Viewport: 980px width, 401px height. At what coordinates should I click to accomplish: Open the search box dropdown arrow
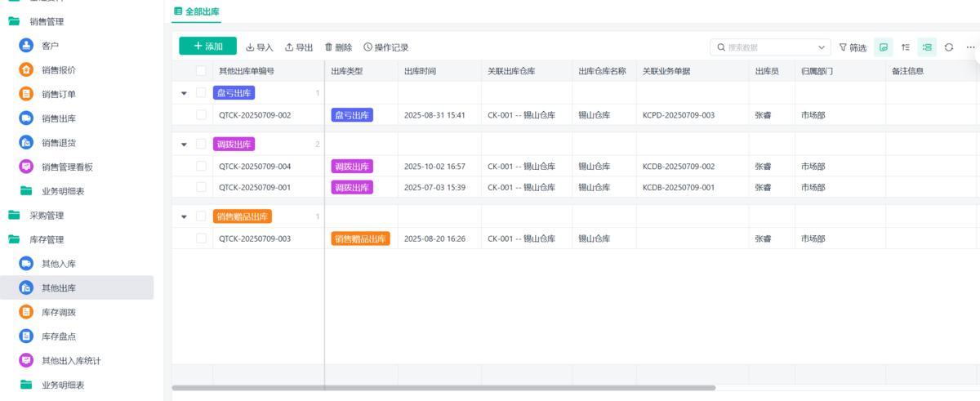[x=821, y=47]
